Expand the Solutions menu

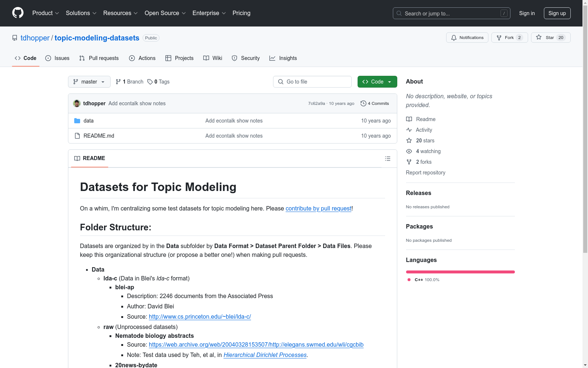click(x=81, y=13)
